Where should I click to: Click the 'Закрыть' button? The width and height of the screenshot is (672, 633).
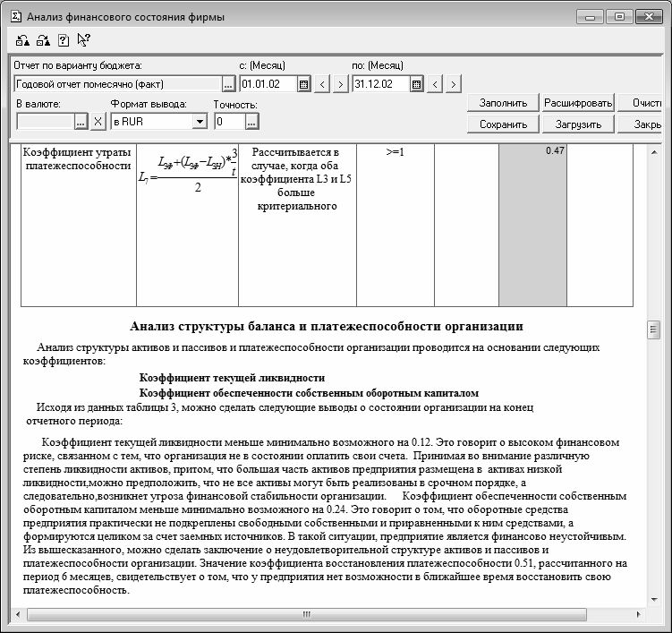point(640,124)
